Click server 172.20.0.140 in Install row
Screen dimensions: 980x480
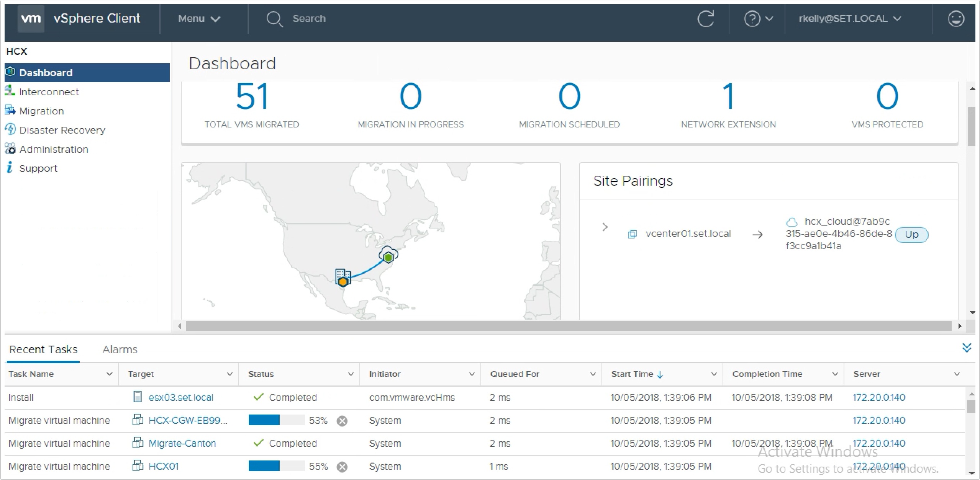(x=878, y=397)
